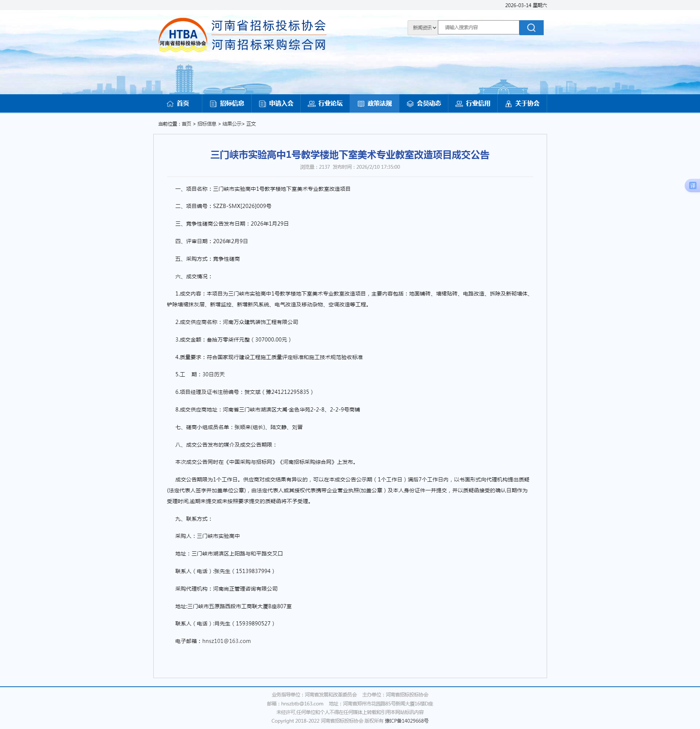Click the person icon beside 关于协会

pyautogui.click(x=508, y=104)
